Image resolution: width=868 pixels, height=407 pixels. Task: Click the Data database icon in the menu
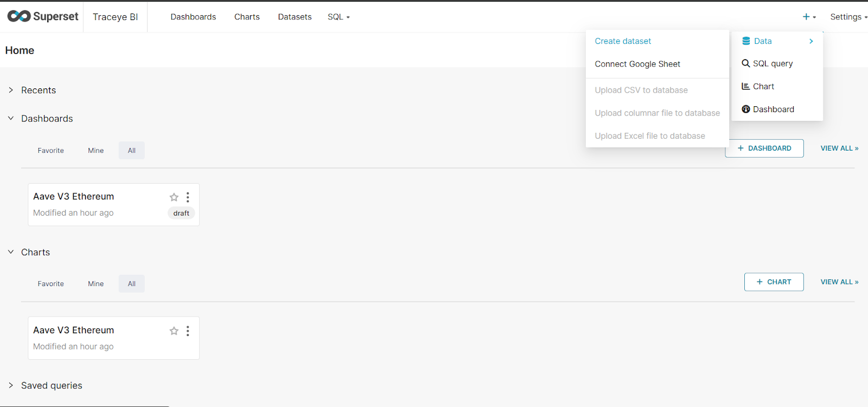[746, 41]
